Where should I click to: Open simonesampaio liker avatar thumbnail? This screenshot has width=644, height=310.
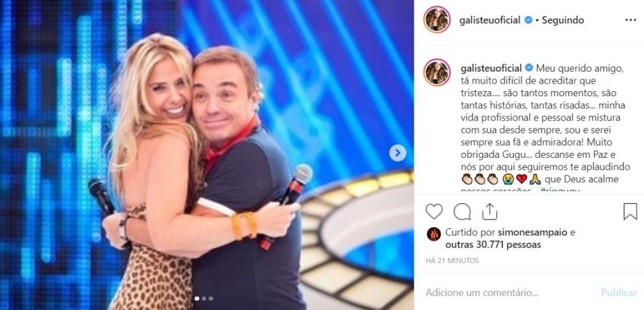pyautogui.click(x=434, y=234)
